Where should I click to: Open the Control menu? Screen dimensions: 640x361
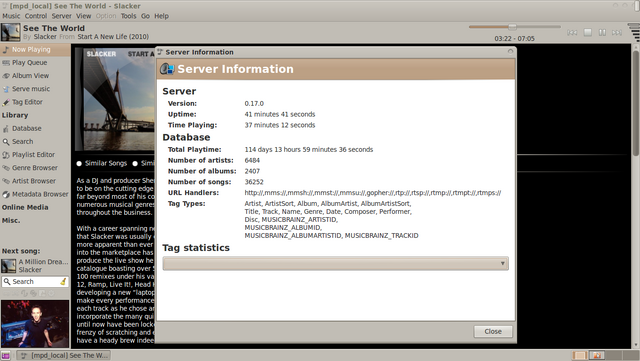[x=36, y=16]
